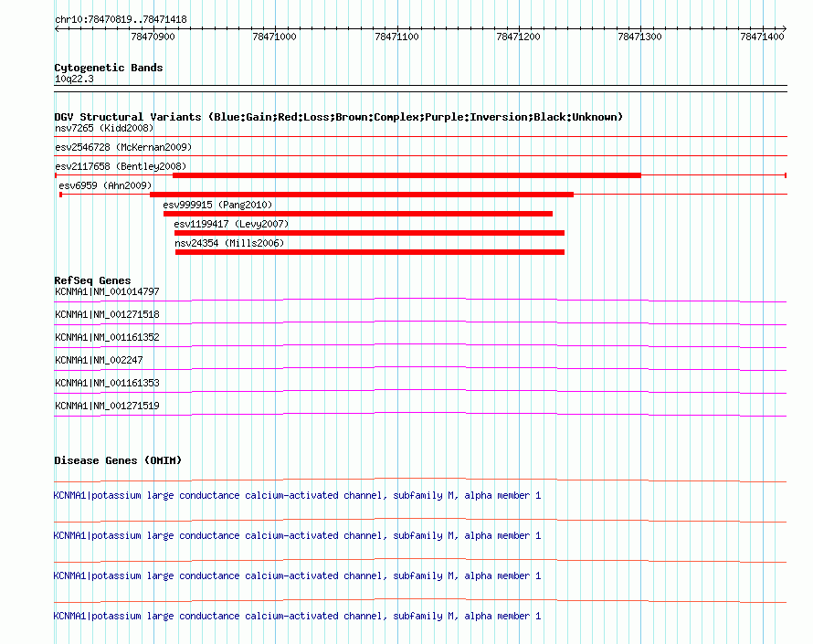813x644 pixels.
Task: Click the 78471000 ruler tick label
Action: [274, 37]
